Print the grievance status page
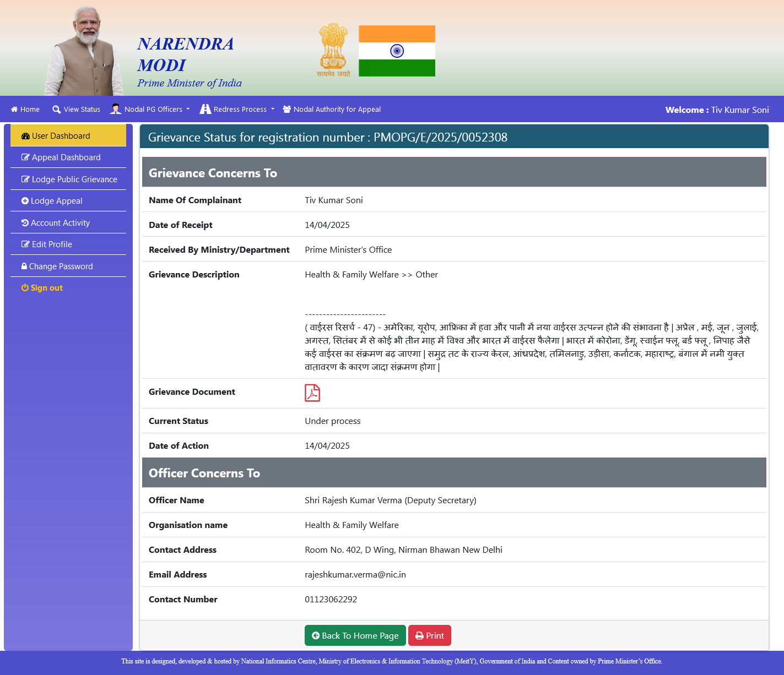The image size is (784, 675). coord(430,635)
